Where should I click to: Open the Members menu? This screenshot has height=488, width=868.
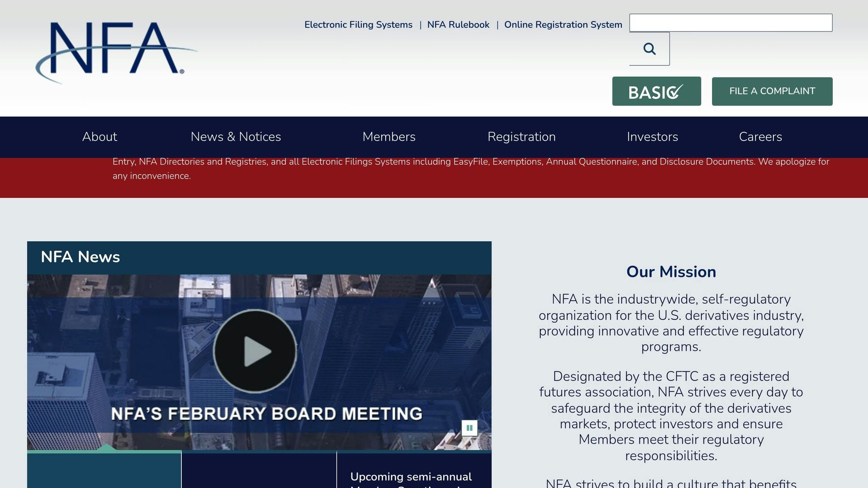tap(389, 137)
